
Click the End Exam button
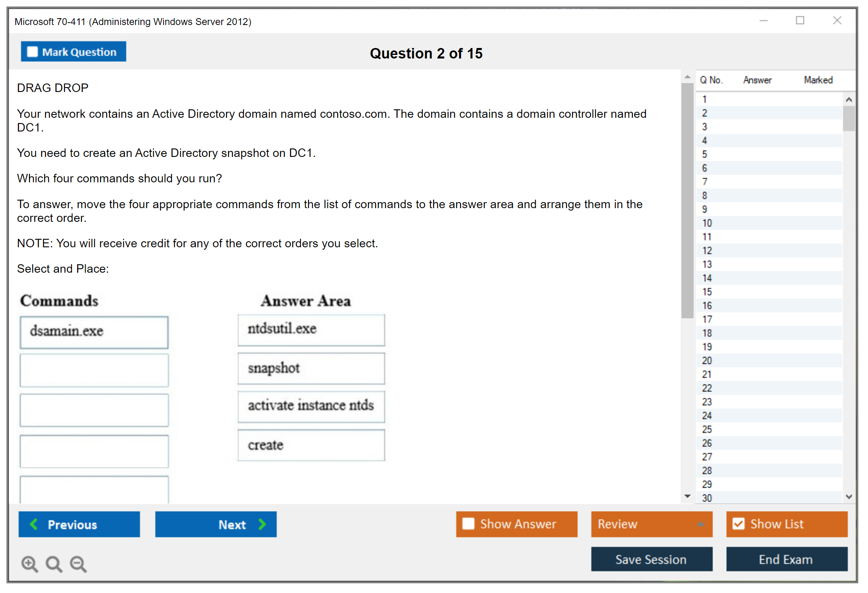click(786, 559)
